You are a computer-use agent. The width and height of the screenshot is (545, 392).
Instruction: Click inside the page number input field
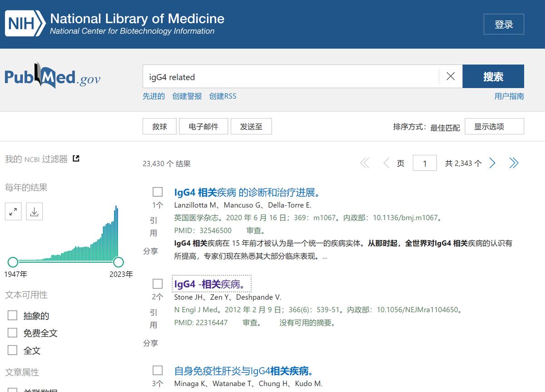424,163
